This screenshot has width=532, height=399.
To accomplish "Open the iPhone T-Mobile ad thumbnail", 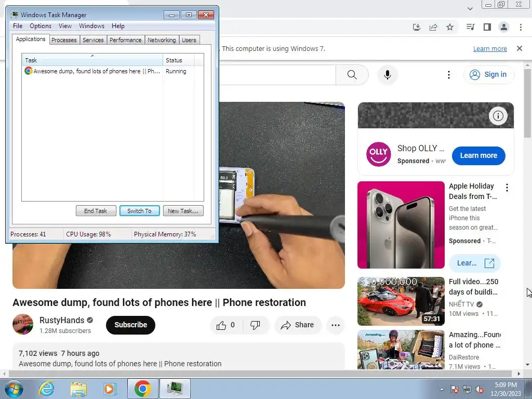I will pos(401,225).
